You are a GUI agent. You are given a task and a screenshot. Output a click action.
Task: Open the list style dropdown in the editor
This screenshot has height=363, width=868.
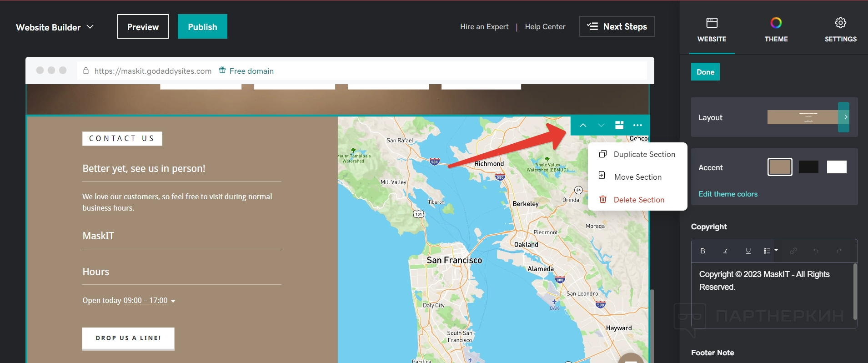[771, 251]
